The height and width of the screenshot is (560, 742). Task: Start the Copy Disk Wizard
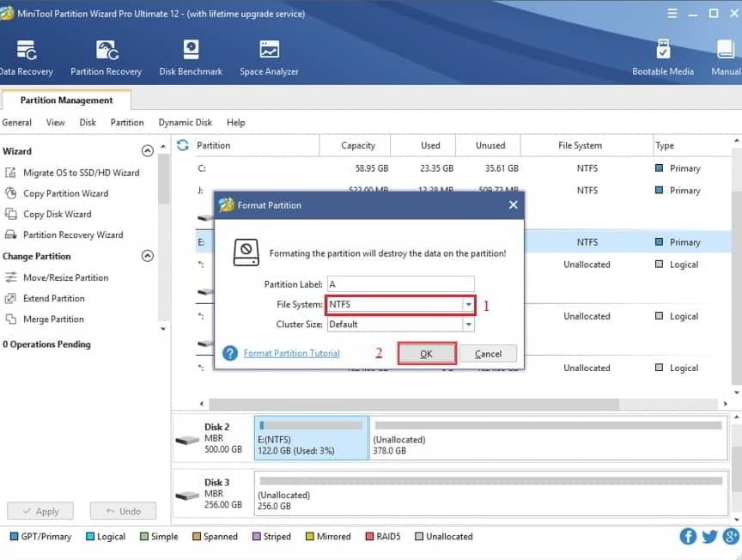click(x=58, y=214)
